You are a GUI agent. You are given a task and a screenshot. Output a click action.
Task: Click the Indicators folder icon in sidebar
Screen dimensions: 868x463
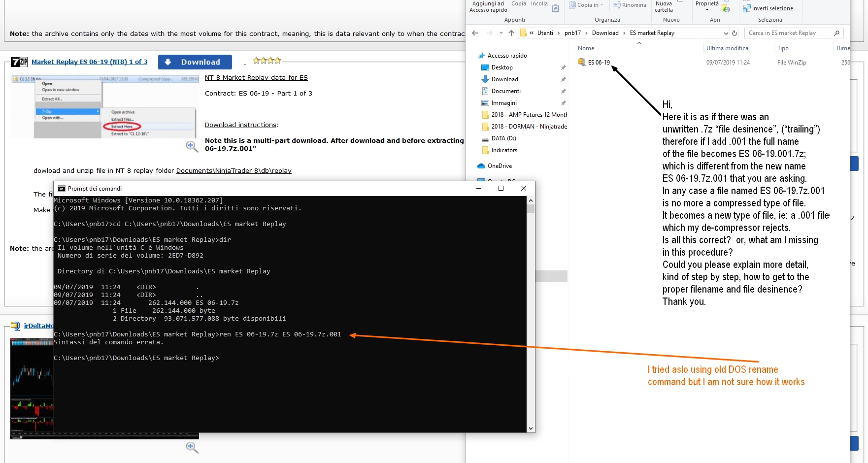485,150
